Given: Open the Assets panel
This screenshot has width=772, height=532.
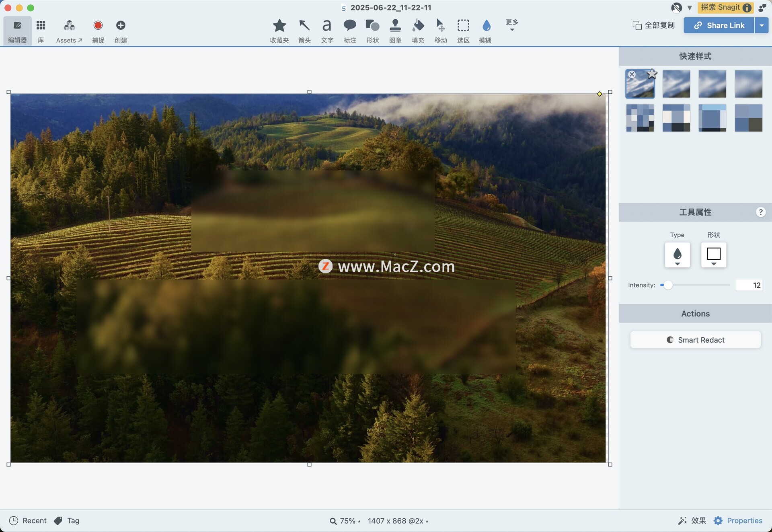Looking at the screenshot, I should pos(69,31).
